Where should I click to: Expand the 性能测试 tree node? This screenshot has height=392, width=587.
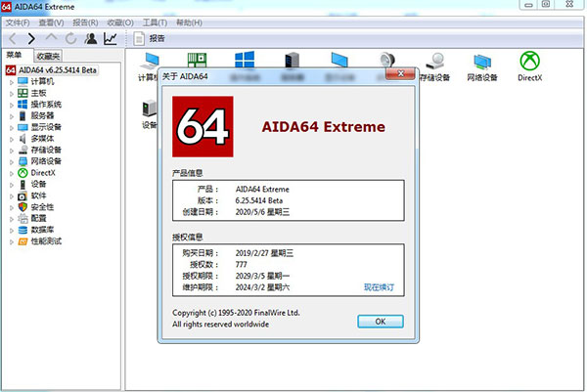[x=12, y=240]
